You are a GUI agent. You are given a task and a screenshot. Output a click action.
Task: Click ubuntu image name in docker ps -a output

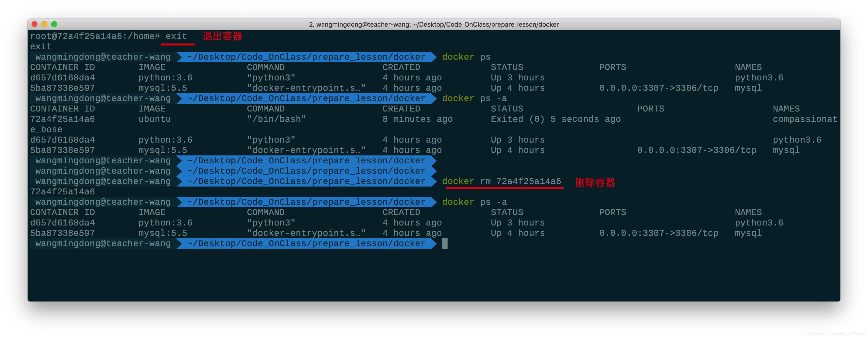(155, 119)
